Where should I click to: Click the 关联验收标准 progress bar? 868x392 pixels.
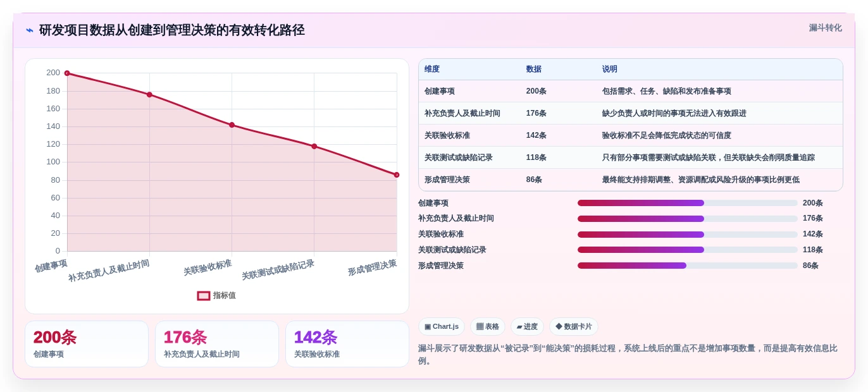(x=688, y=235)
